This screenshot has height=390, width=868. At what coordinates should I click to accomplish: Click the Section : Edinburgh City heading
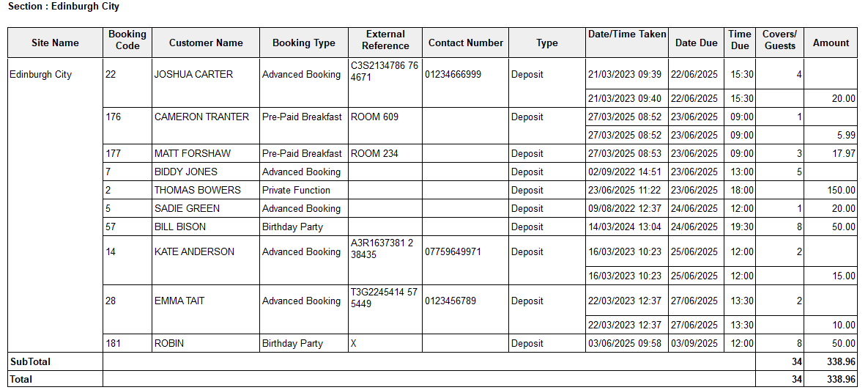point(64,7)
